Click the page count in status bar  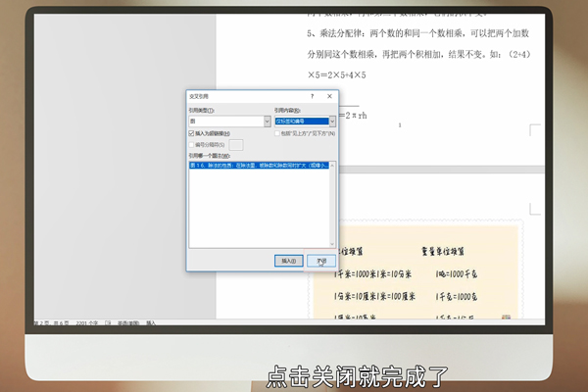click(51, 323)
